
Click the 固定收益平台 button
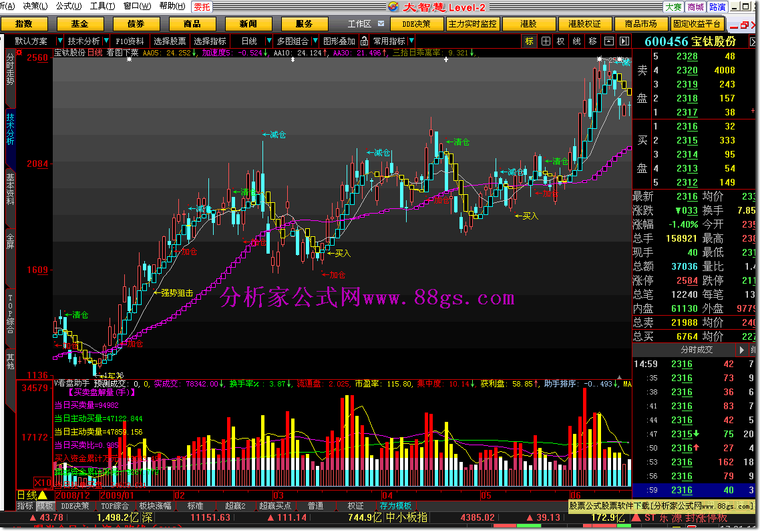point(697,24)
